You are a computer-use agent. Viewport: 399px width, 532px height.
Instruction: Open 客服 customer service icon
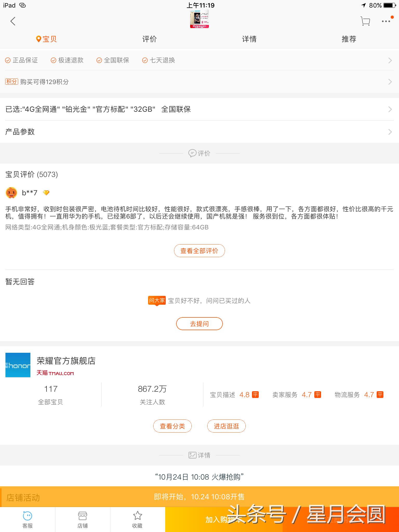point(28,520)
